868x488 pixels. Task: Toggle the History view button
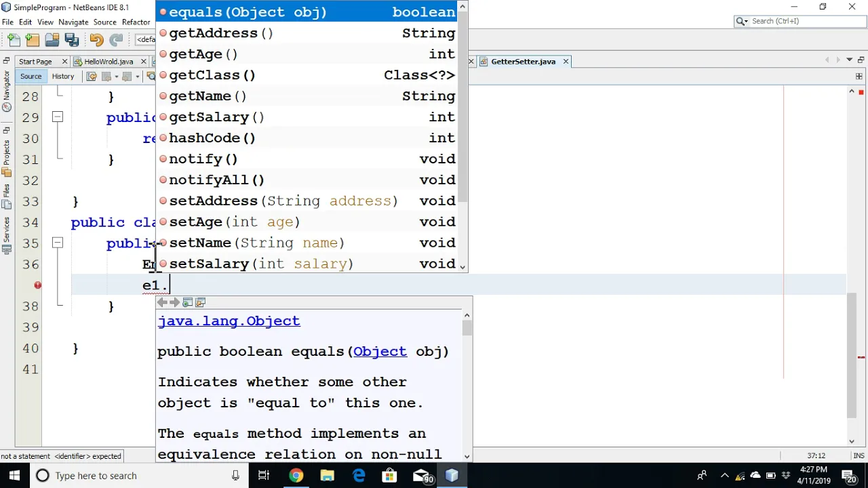pyautogui.click(x=62, y=77)
